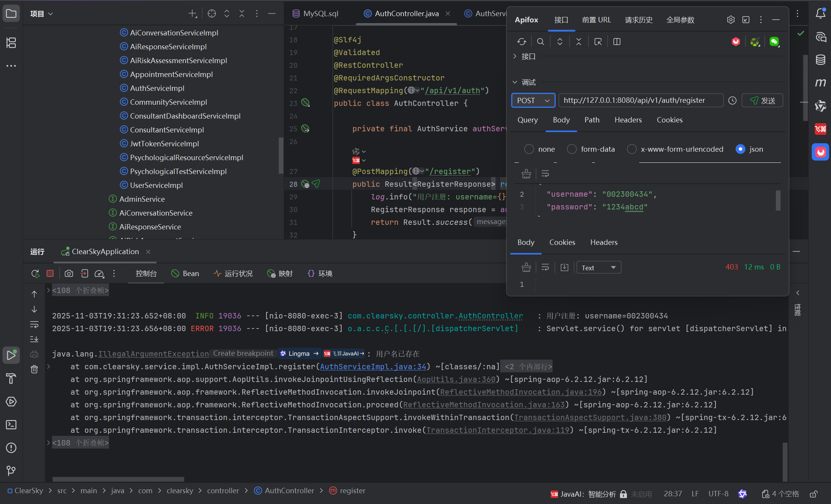Open the Query request tab

coord(528,120)
